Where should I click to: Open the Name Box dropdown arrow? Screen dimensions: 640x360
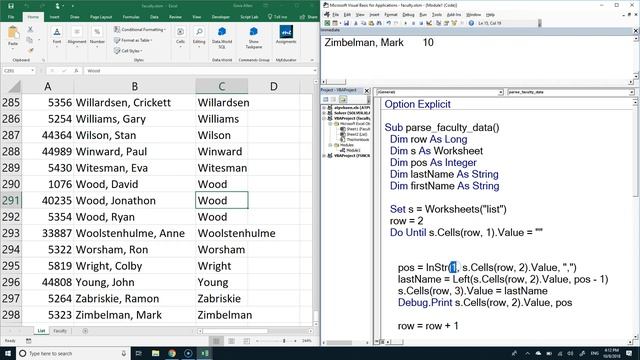point(32,71)
